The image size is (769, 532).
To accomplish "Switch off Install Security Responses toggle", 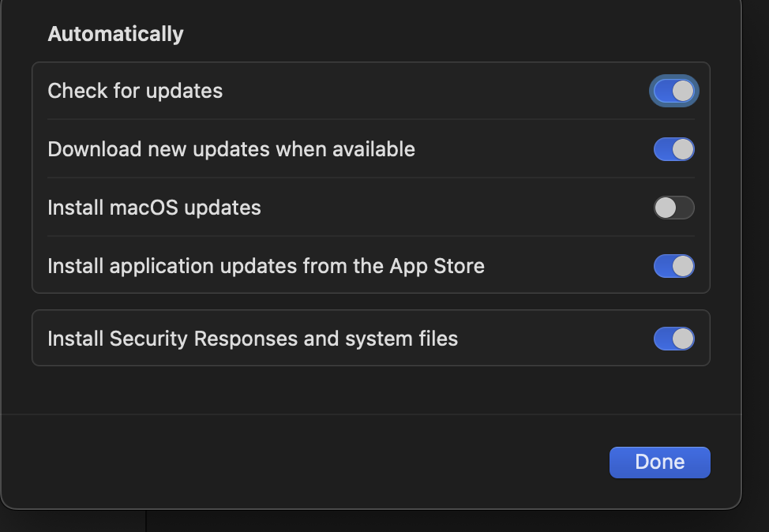I will click(x=673, y=339).
